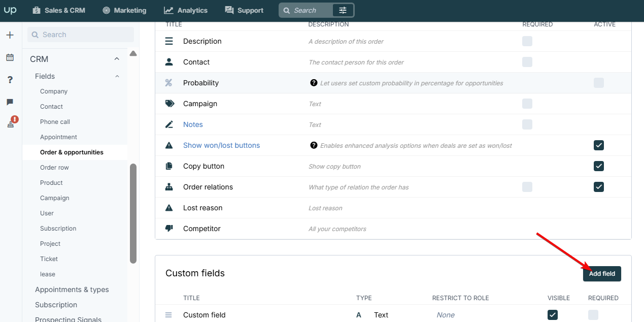The height and width of the screenshot is (322, 644).
Task: Collapse the Fields subsection chevron
Action: coord(117,76)
